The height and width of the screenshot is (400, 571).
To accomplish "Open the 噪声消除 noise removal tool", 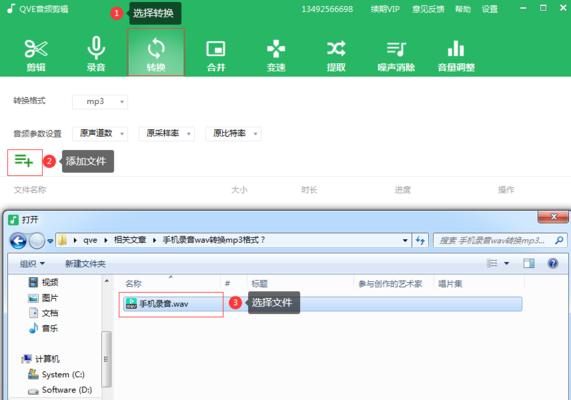I will pyautogui.click(x=396, y=55).
